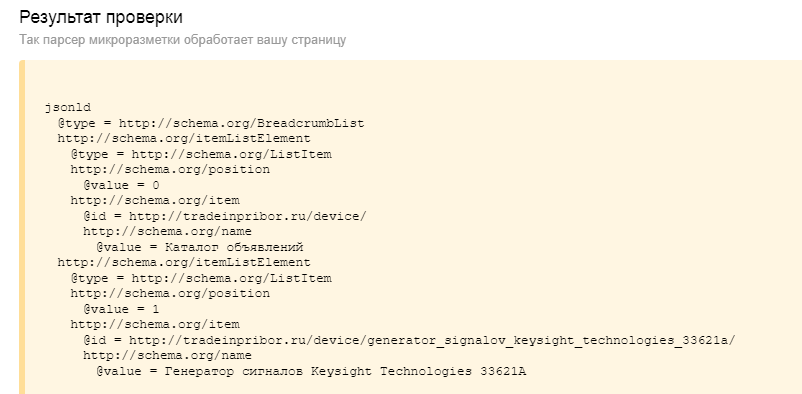
Task: Click the second ListItem @type line
Action: pyautogui.click(x=201, y=278)
